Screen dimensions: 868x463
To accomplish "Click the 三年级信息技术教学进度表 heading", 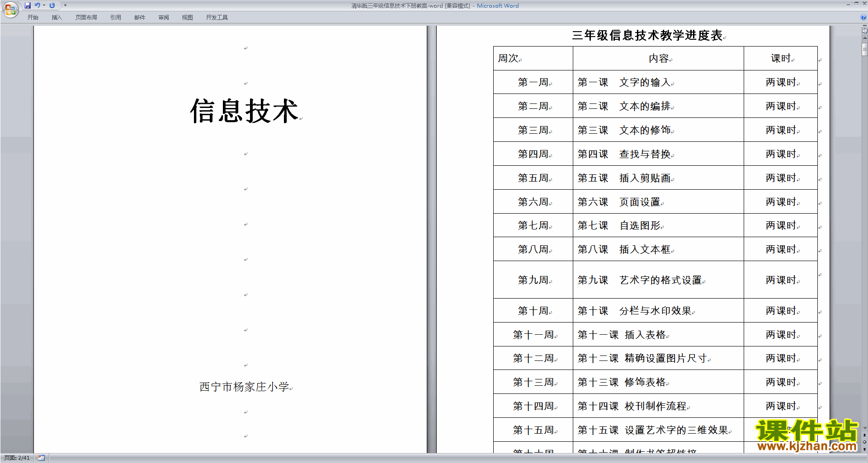I will coord(647,35).
